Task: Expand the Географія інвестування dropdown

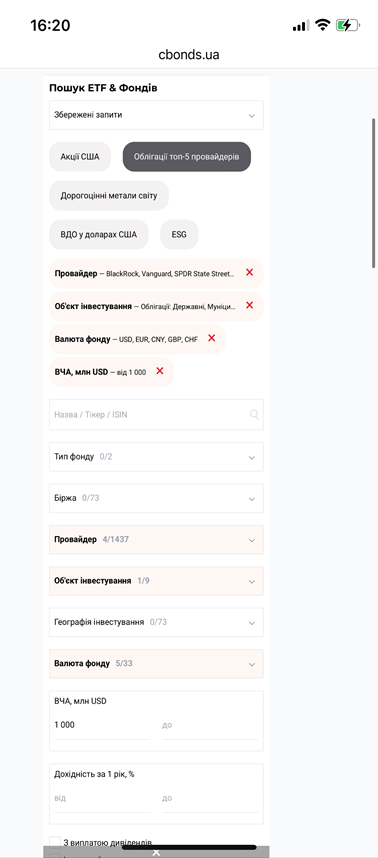Action: pyautogui.click(x=156, y=622)
